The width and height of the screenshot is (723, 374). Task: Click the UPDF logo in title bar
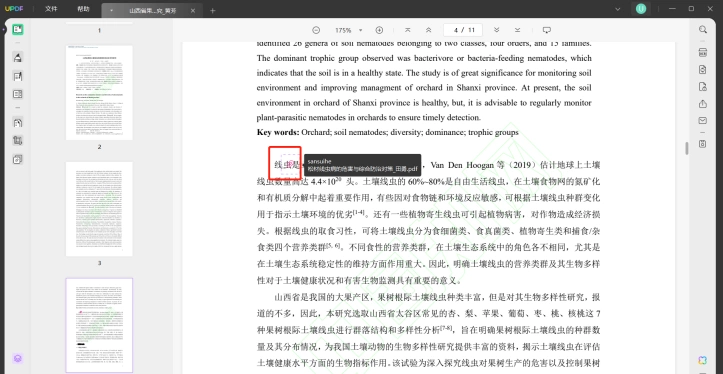(14, 9)
